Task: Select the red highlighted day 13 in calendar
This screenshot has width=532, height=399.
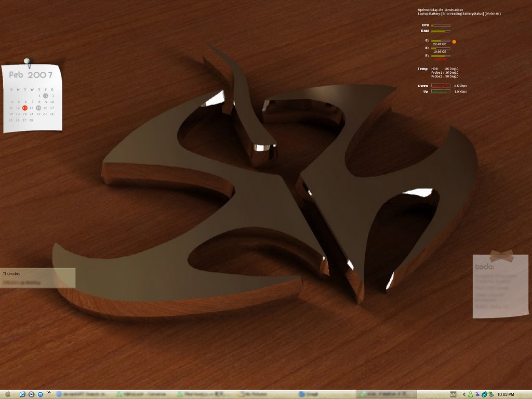Action: (x=25, y=108)
